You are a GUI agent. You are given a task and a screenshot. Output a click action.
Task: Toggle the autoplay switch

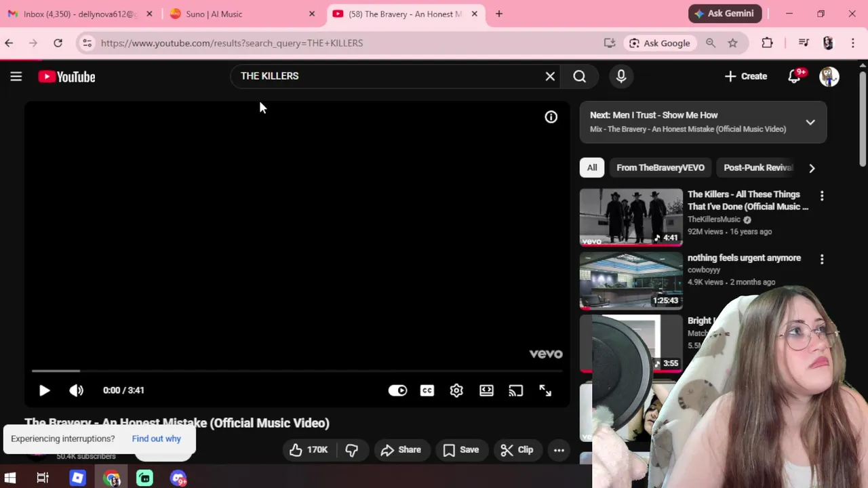pos(397,390)
